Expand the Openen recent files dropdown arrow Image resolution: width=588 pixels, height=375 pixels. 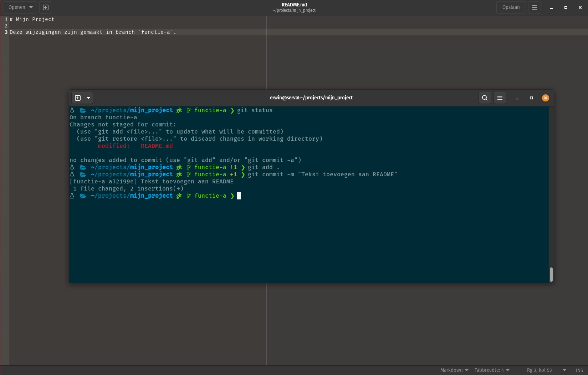tap(31, 7)
